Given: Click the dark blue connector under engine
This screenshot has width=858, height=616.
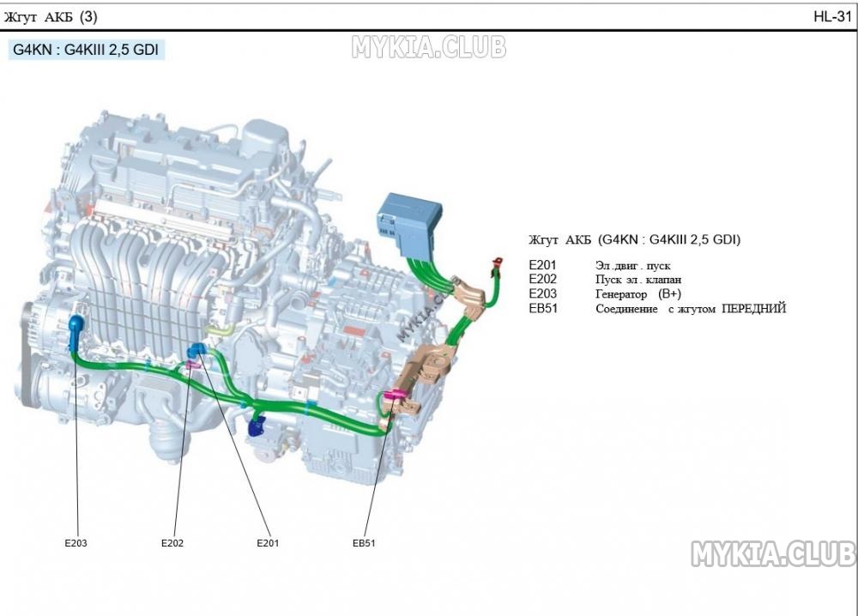Looking at the screenshot, I should click(x=256, y=426).
